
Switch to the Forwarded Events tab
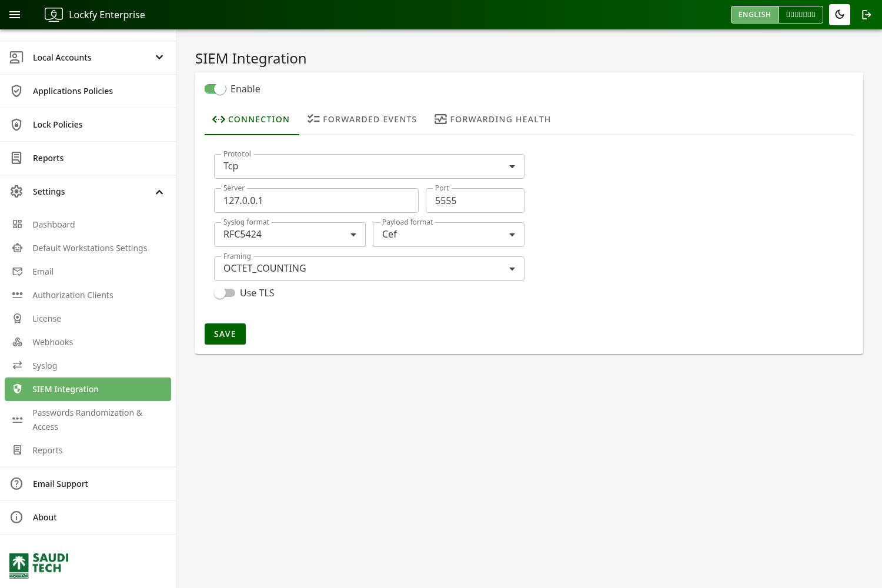pos(362,119)
